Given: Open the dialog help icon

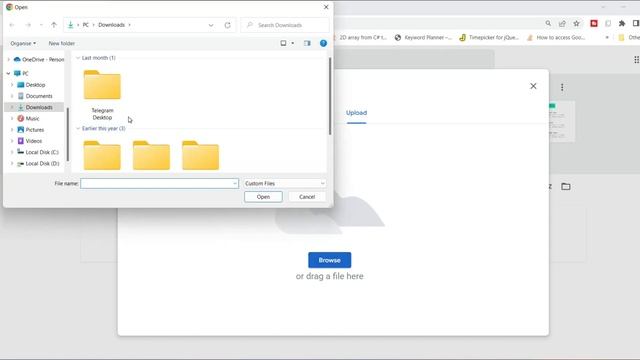Looking at the screenshot, I should (323, 43).
